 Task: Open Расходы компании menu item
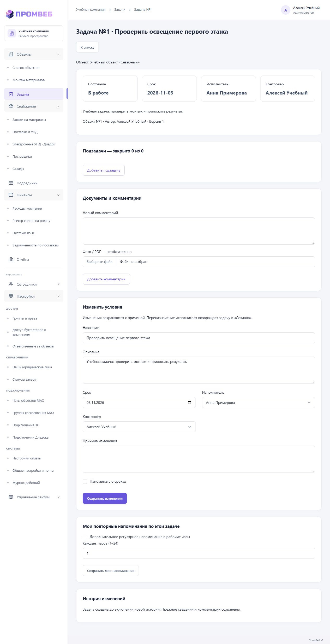coord(27,208)
